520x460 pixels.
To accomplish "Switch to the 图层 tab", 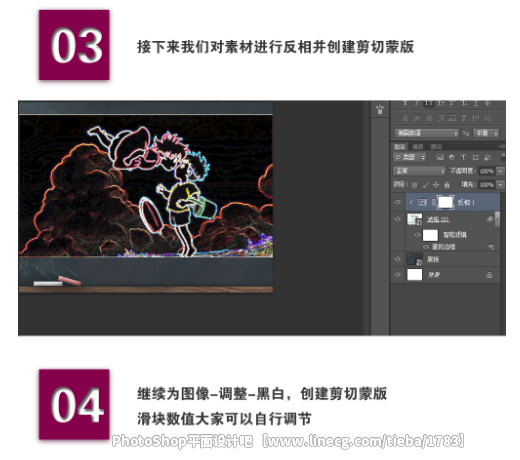I will 400,146.
